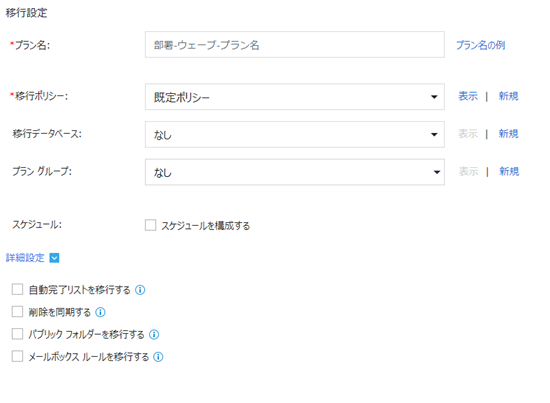Click 表示 link for 移行ポリシー
The width and height of the screenshot is (550, 403).
point(468,96)
